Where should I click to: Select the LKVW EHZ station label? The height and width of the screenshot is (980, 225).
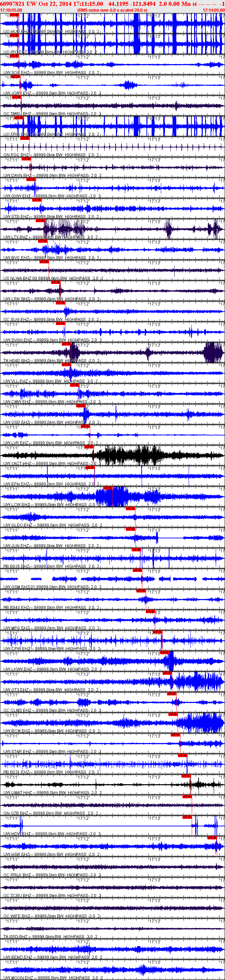52,669
